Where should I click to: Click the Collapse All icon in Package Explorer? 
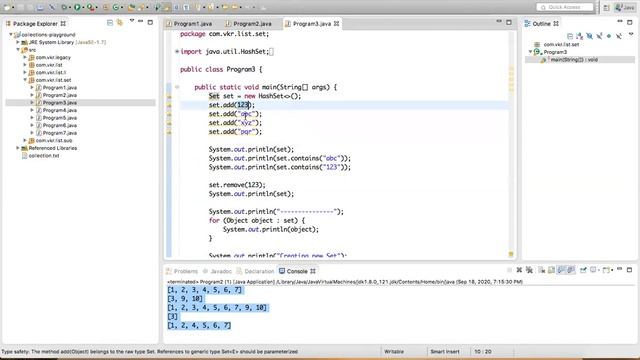tap(110, 22)
